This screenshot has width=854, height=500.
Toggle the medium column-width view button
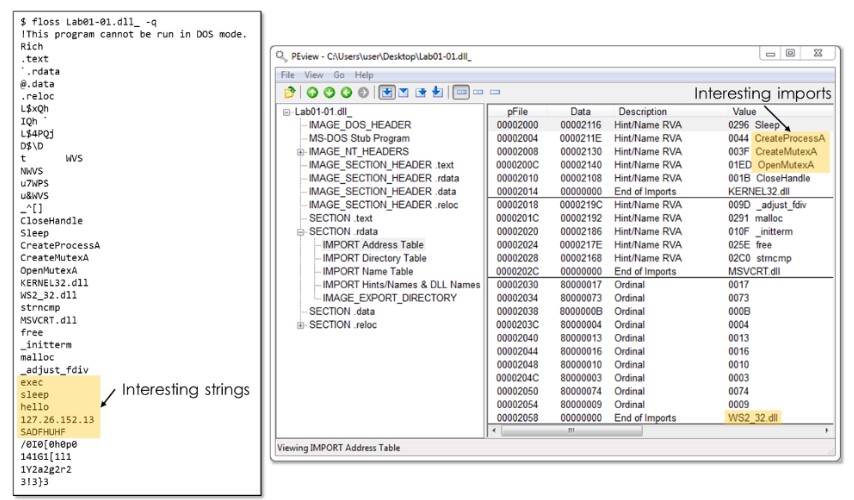[478, 92]
